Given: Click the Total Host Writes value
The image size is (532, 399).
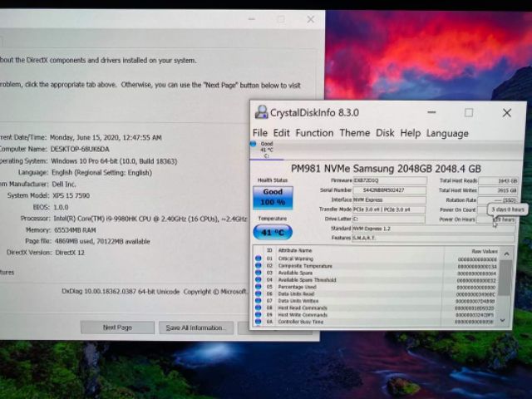Looking at the screenshot, I should (x=498, y=190).
